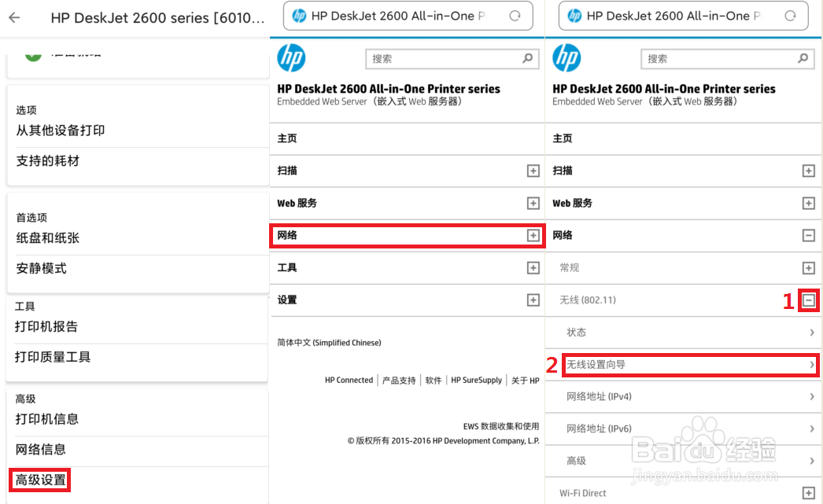The height and width of the screenshot is (504, 823).
Task: Click the HP logo in the middle panel
Action: pyautogui.click(x=291, y=57)
